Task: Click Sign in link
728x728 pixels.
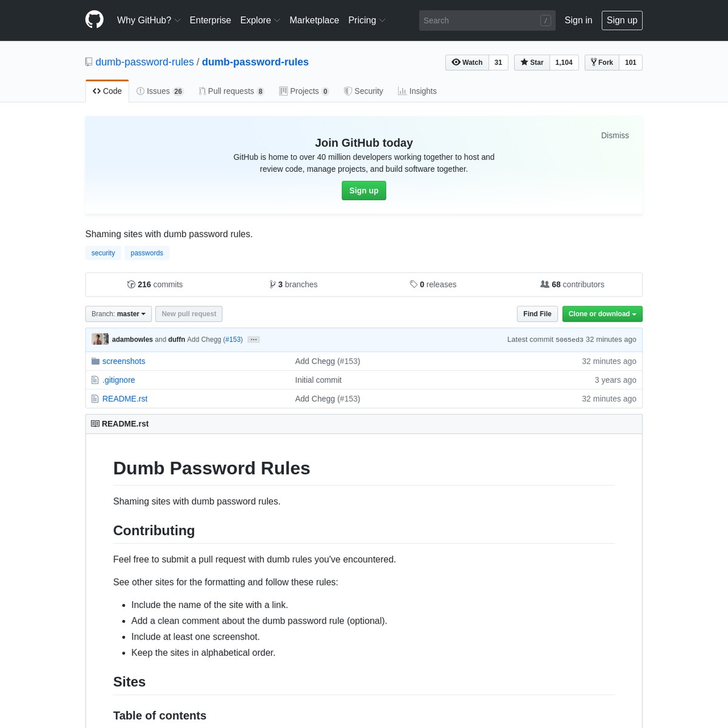Action: [x=578, y=20]
